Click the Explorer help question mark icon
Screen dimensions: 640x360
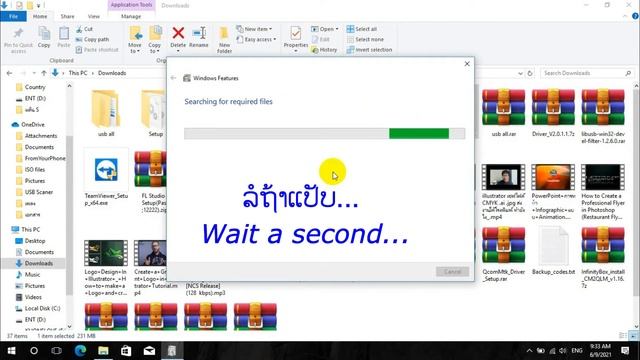pos(635,16)
